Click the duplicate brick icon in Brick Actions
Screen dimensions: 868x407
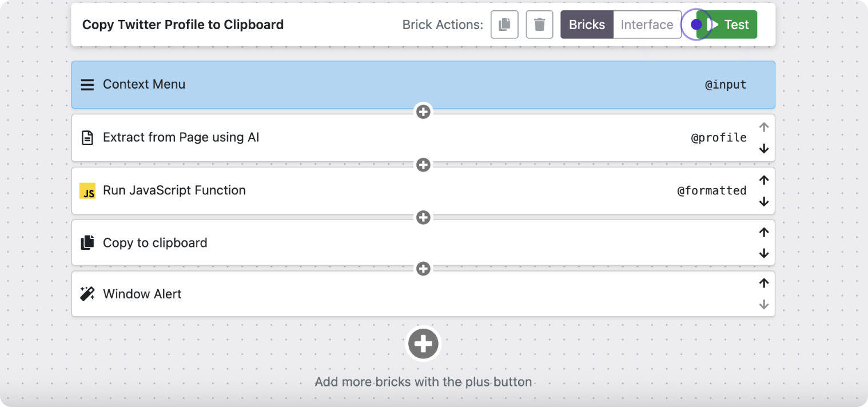(x=504, y=25)
